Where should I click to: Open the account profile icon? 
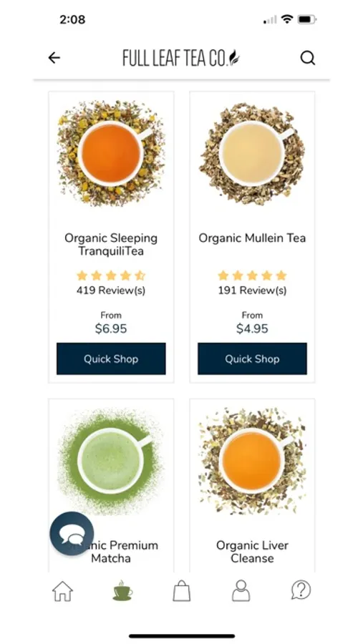coord(241,591)
